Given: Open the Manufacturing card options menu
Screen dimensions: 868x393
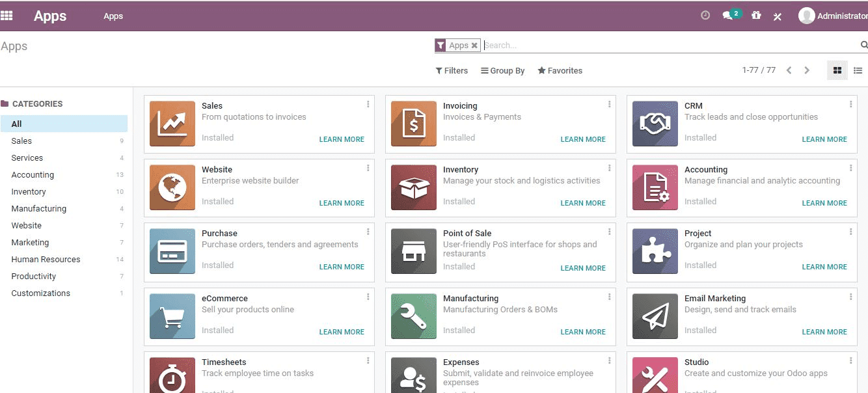Looking at the screenshot, I should tap(609, 297).
